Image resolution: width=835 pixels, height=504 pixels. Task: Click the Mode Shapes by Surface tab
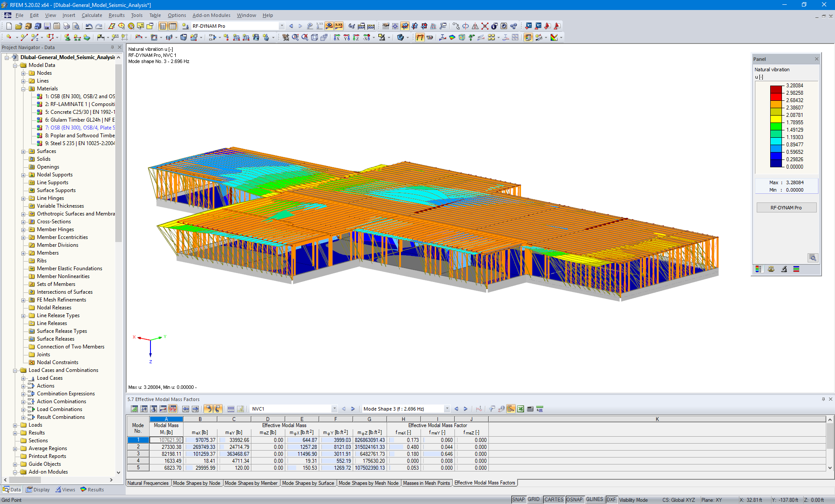pos(308,483)
